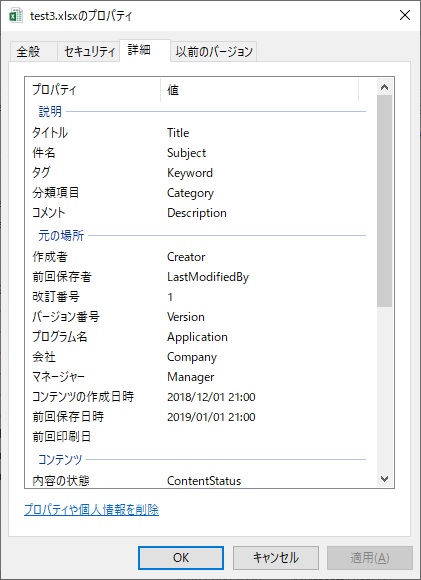Confirm with the OK button
Image resolution: width=421 pixels, height=580 pixels.
point(181,558)
